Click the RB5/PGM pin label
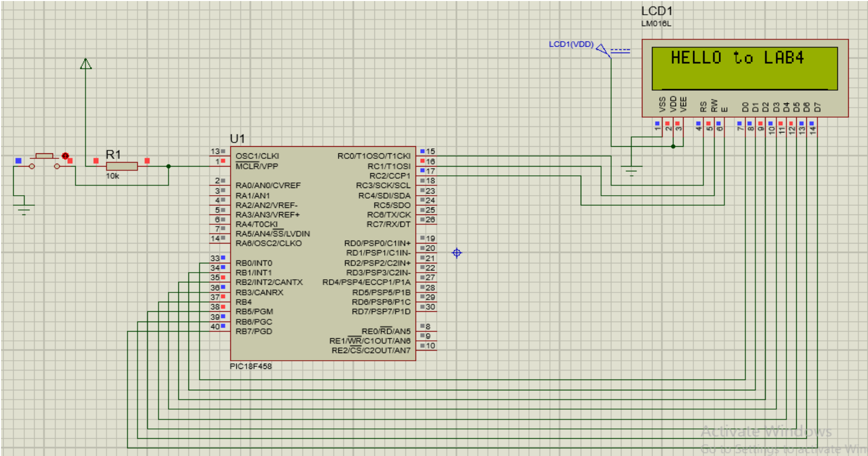 tap(254, 312)
